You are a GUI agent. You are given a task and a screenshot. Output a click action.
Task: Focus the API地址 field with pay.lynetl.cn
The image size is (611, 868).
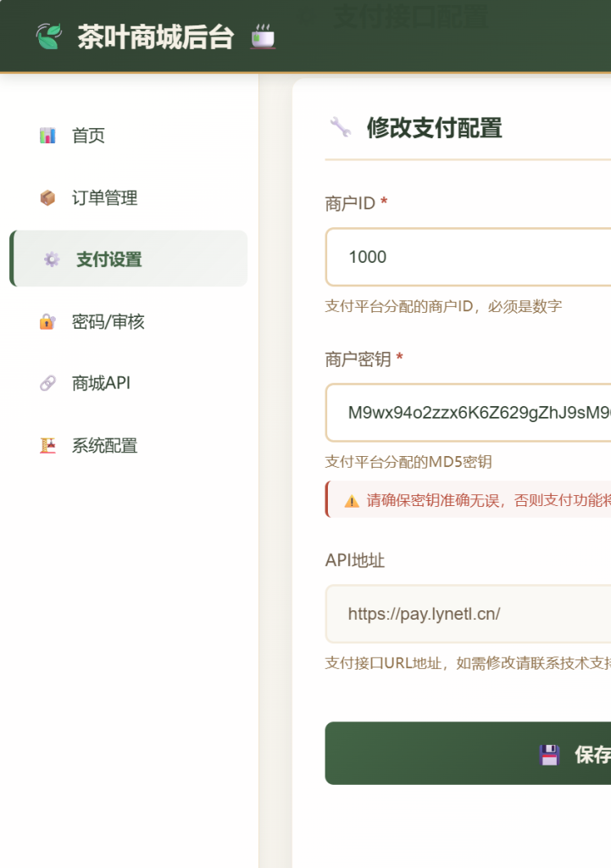[469, 614]
